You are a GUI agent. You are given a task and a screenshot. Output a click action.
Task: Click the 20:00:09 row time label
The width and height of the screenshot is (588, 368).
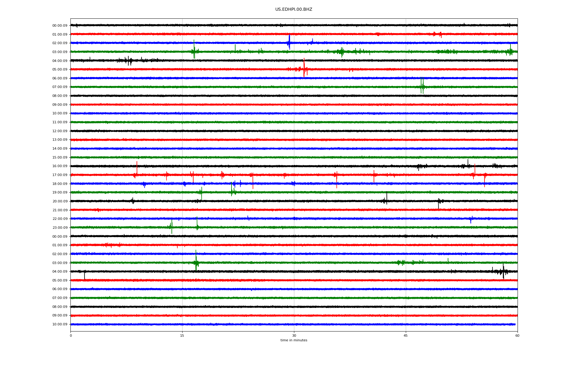coord(60,201)
